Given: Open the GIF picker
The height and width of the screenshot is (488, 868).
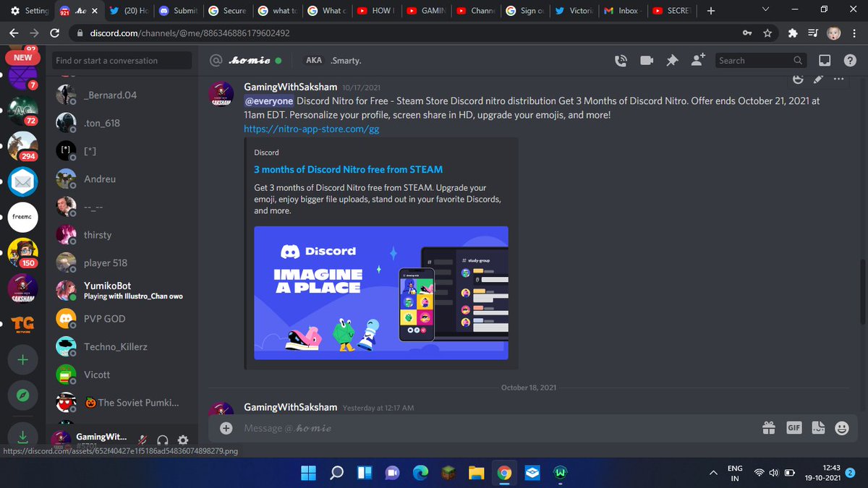Looking at the screenshot, I should click(x=793, y=428).
